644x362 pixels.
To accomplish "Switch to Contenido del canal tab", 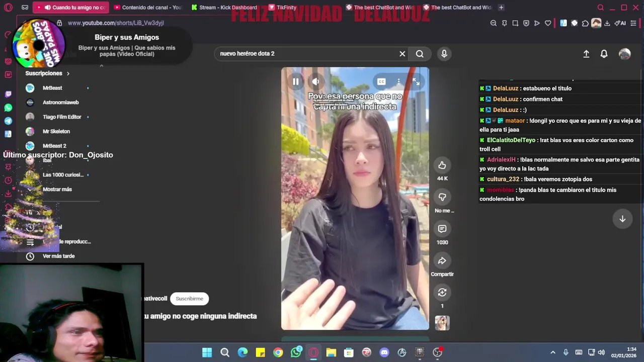I will click(147, 8).
